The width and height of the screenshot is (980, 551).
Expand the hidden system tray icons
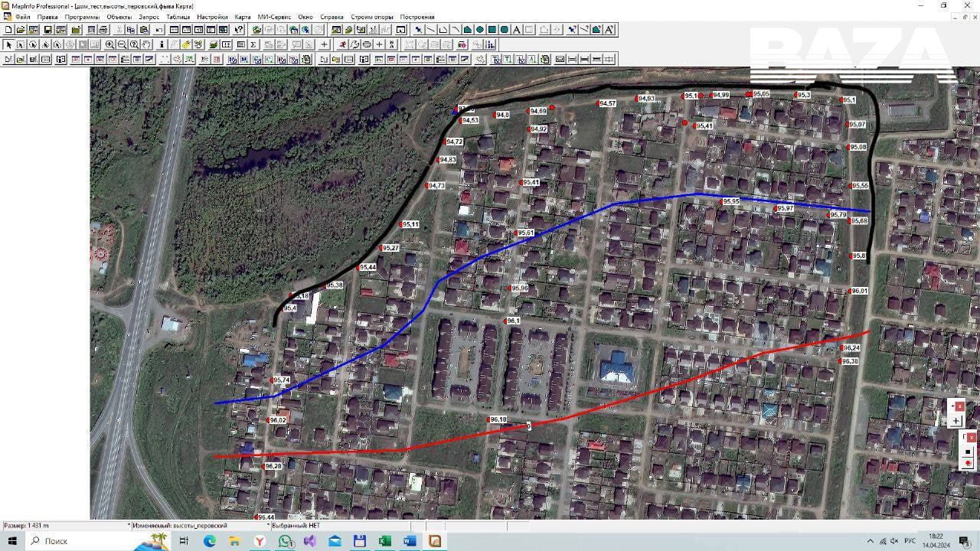871,541
